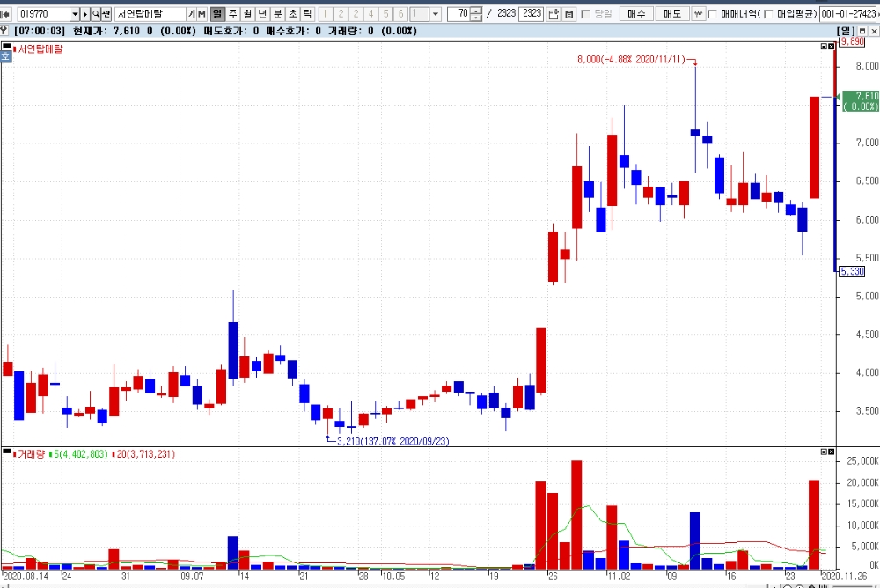Screen dimensions: 880x588
Task: Click the chart settings icon before 당일 checkbox
Action: click(568, 14)
